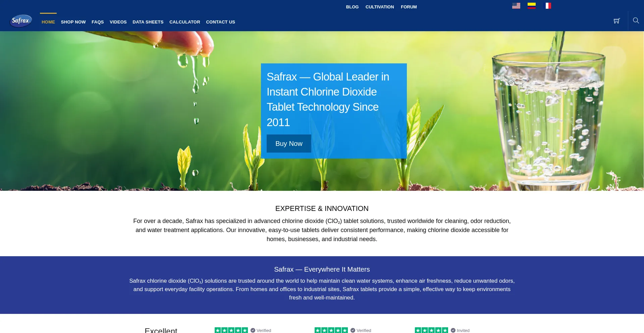Navigate to Videos
Image resolution: width=644 pixels, height=333 pixels.
click(118, 22)
